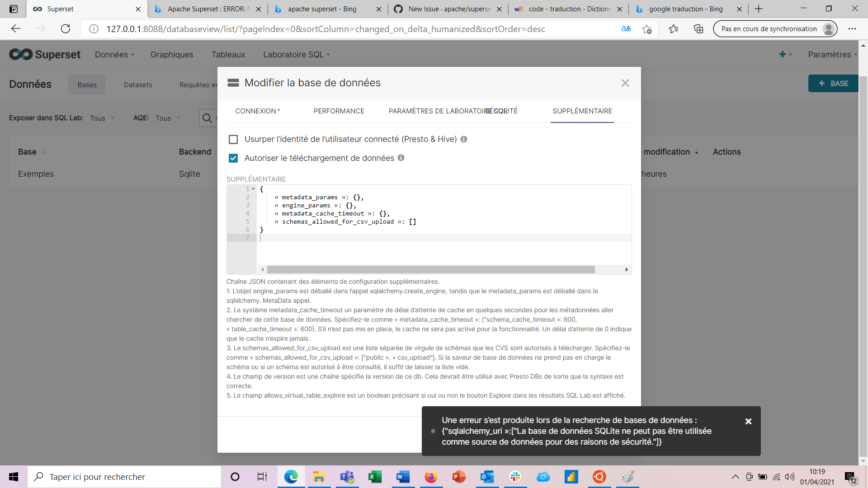This screenshot has height=488, width=868.
Task: Enable Usurper l'identité de l'utilisateur checkbox
Action: pyautogui.click(x=233, y=139)
